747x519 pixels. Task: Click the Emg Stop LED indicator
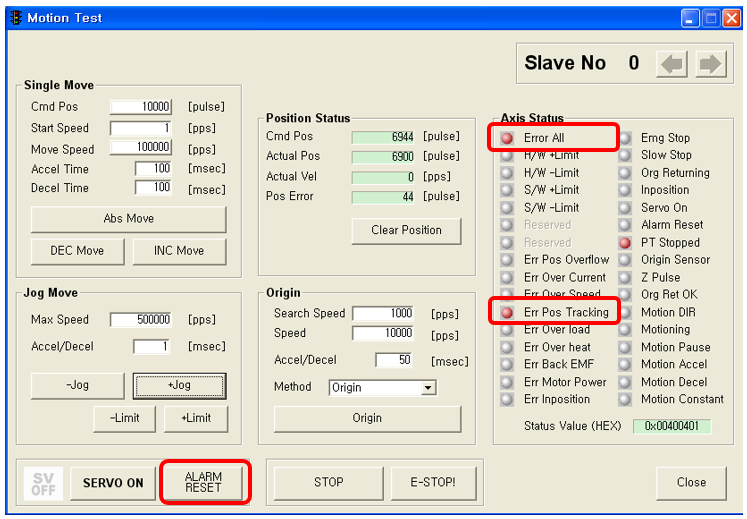(625, 138)
